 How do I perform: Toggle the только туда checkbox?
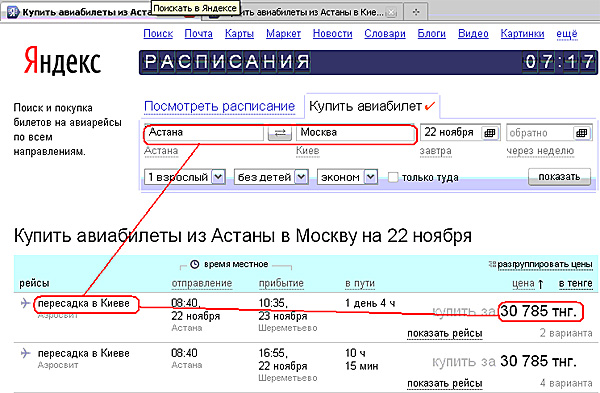[393, 177]
